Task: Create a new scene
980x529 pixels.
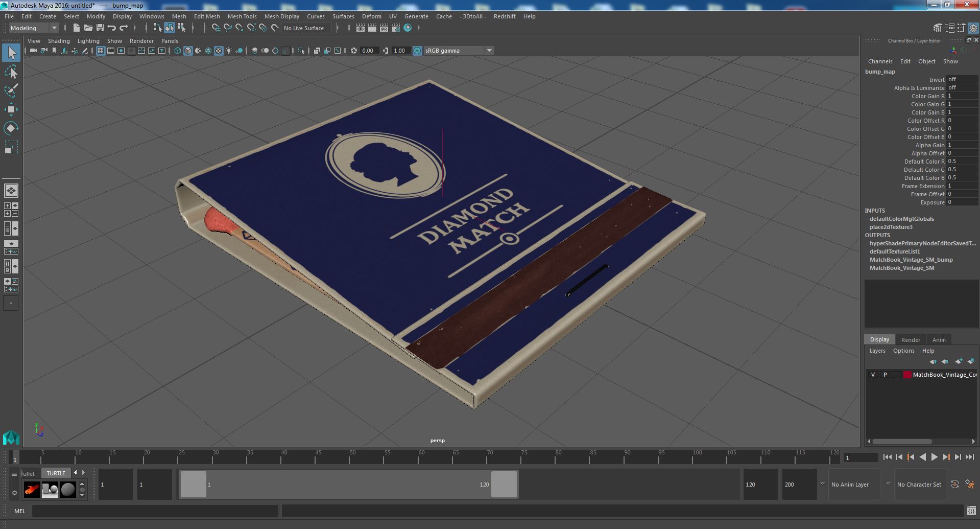Action: click(x=77, y=28)
